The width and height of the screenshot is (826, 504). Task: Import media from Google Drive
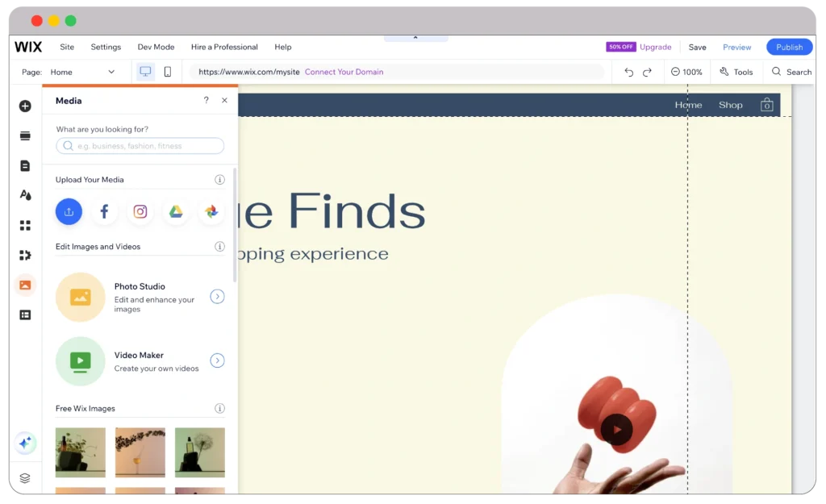point(176,211)
